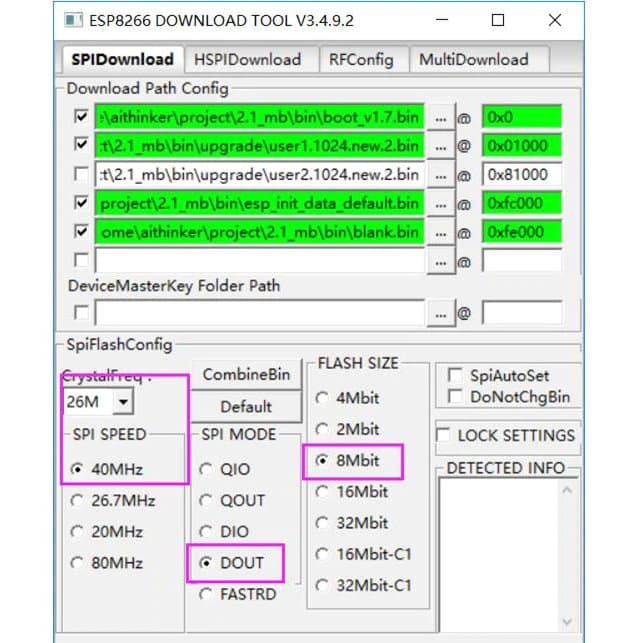The image size is (643, 643).
Task: Enable the DeviceMasterKey Folder Path checkbox
Action: tap(81, 312)
